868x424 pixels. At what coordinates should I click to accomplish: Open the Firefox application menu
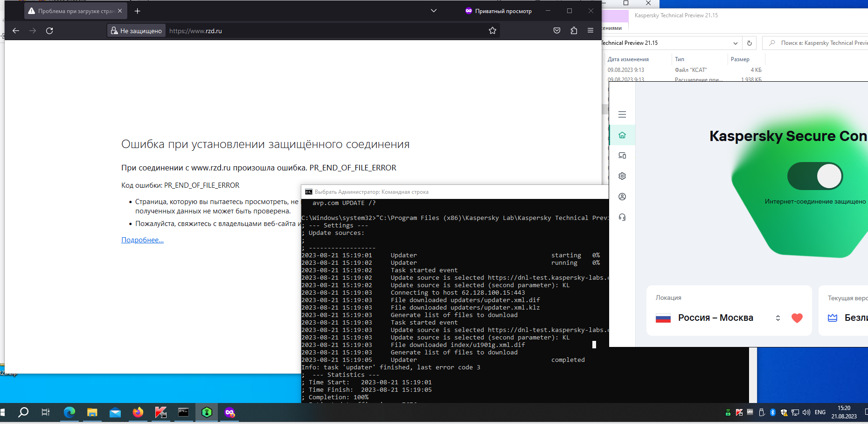[x=590, y=31]
